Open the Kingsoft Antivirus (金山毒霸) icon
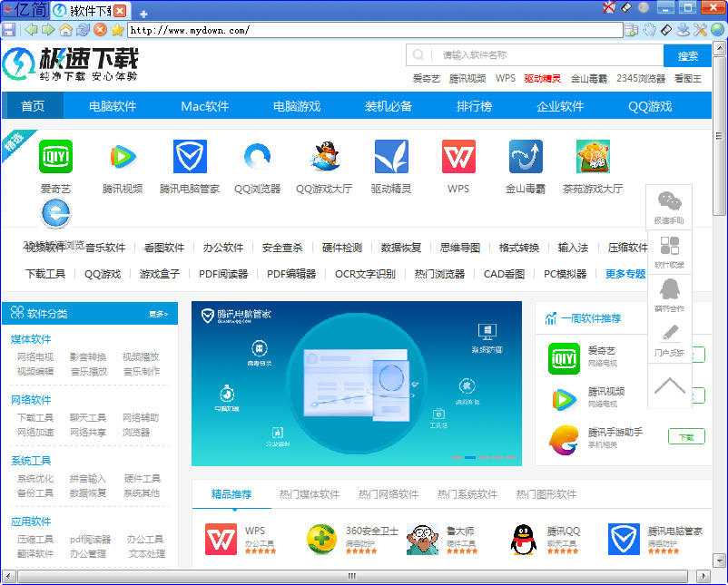 [x=526, y=156]
